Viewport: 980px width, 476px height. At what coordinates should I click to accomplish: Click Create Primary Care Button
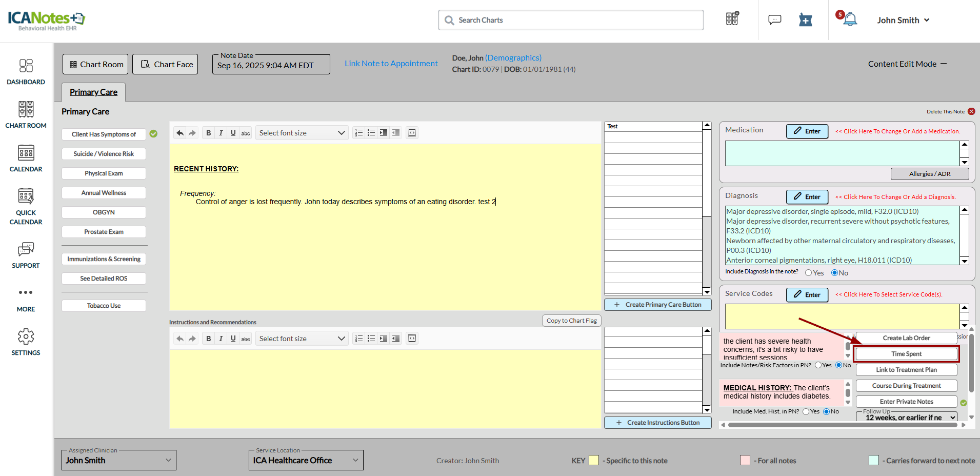pos(657,305)
